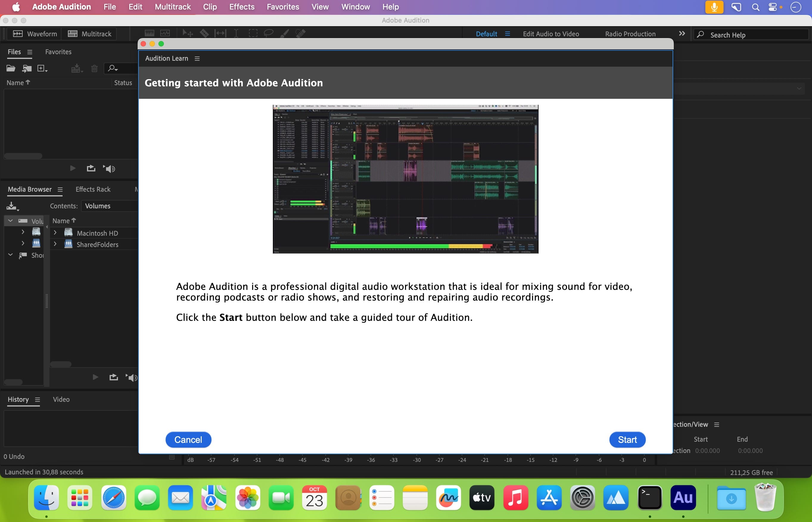Switch to Radio Production workspace

click(x=630, y=34)
